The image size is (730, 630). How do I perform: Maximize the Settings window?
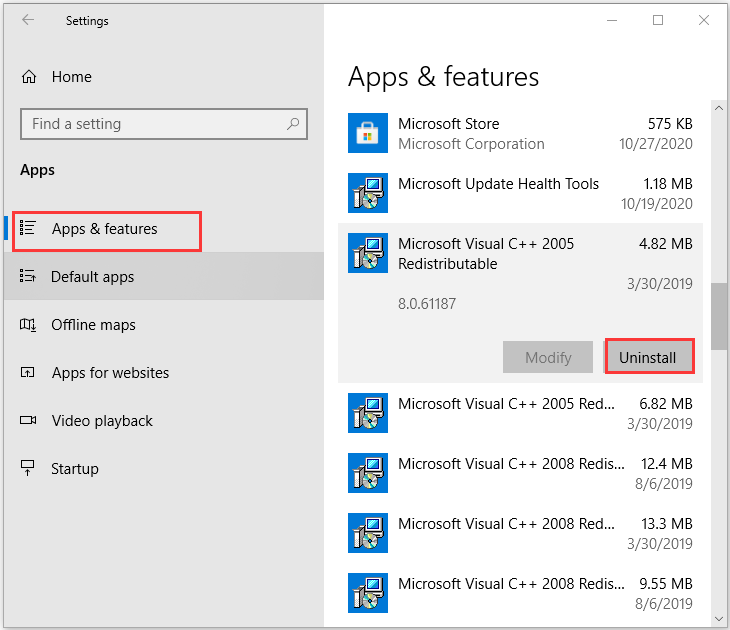[657, 20]
